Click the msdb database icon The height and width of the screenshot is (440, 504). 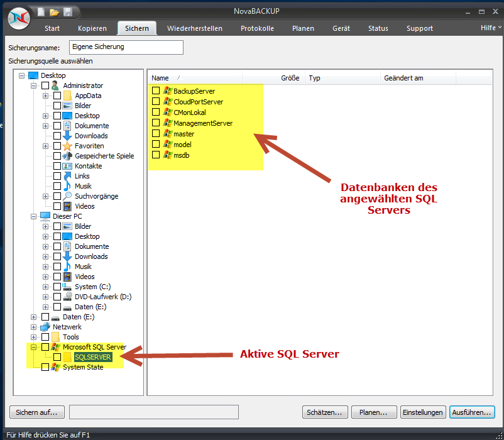(x=167, y=155)
